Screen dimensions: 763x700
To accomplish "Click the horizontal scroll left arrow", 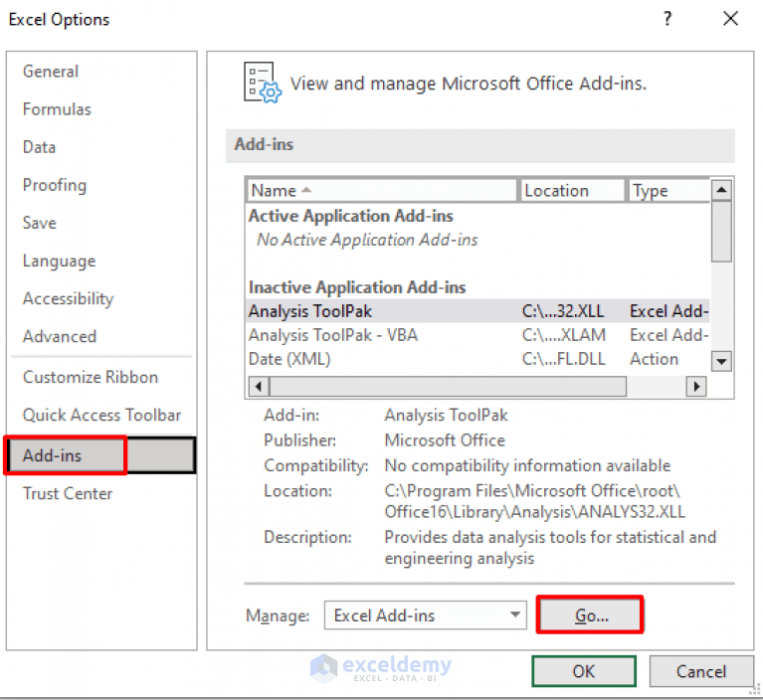I will (x=259, y=387).
